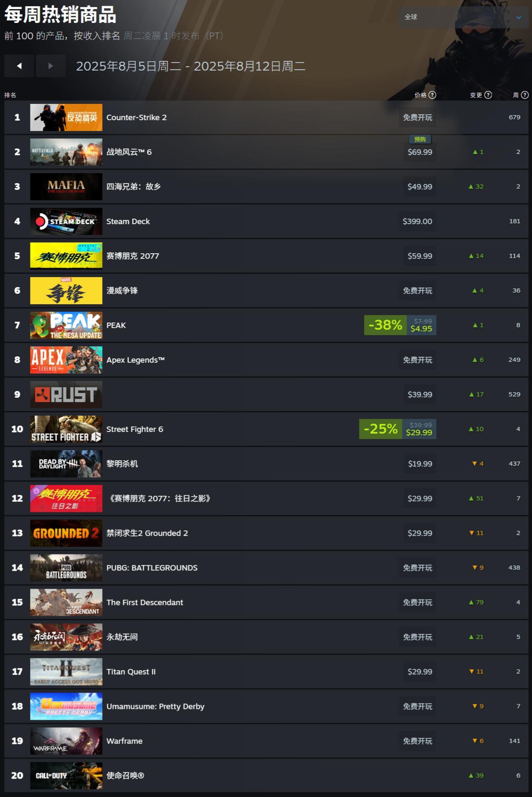The height and width of the screenshot is (797, 532).
Task: Open the Street Fighter 6 title link
Action: click(135, 429)
